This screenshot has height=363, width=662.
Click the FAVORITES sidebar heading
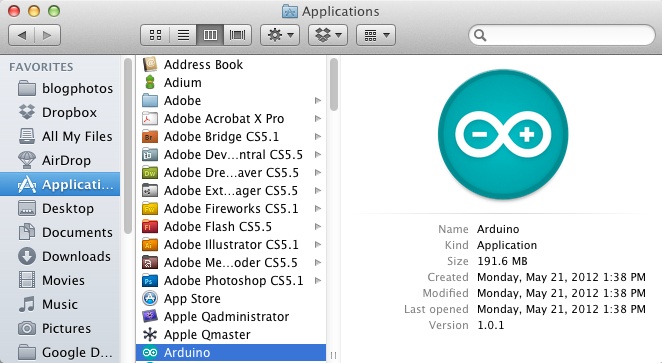click(x=41, y=67)
